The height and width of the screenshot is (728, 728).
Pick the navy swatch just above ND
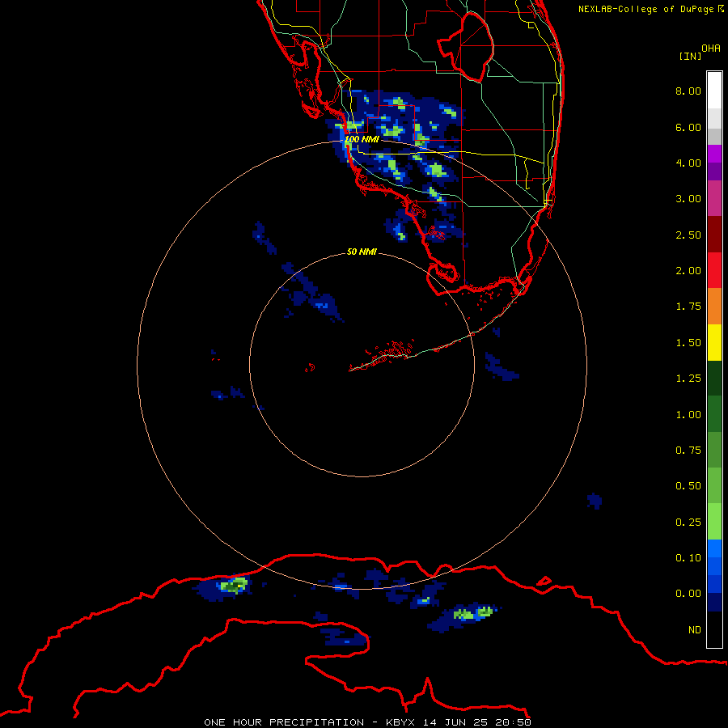(714, 602)
